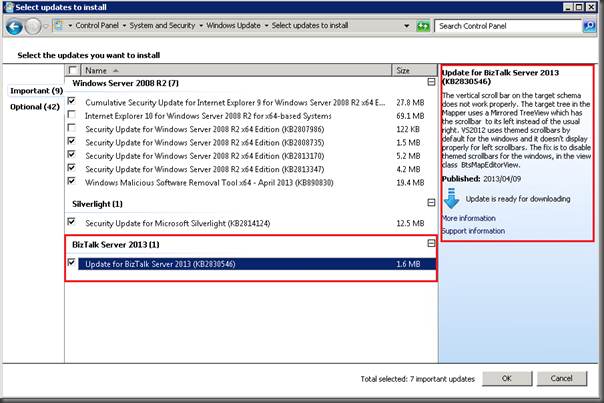Click the search magnifier icon
The image size is (604, 403).
point(589,26)
